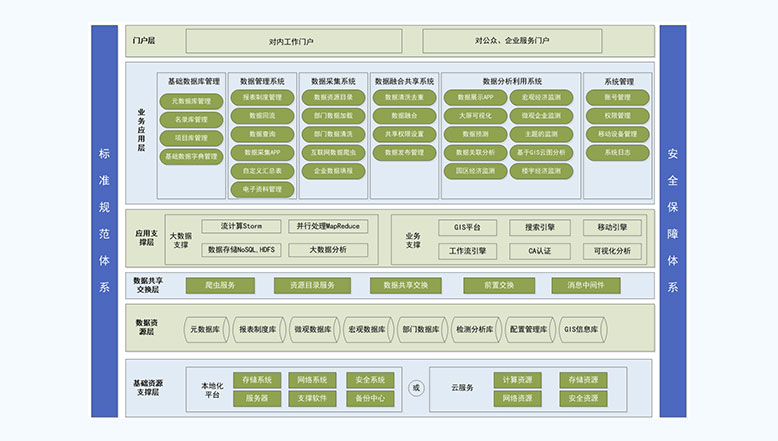
Task: Select the 报表制度库 cylinder icon
Action: 259,329
